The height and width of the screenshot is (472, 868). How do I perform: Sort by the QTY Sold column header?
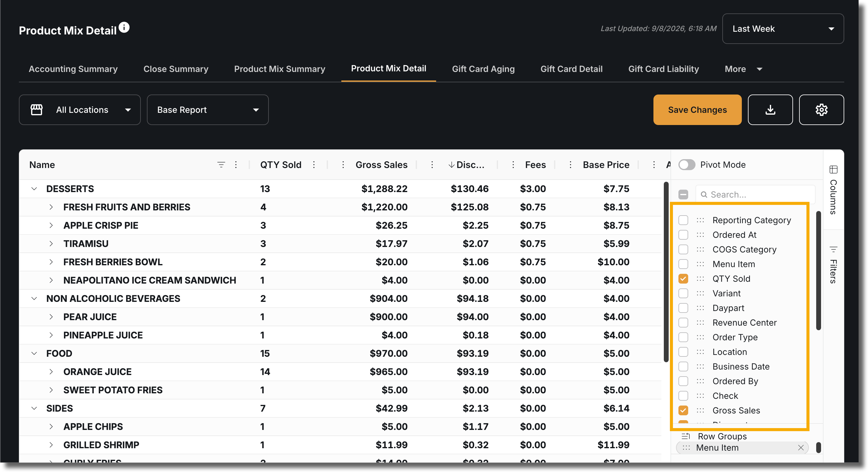point(281,165)
